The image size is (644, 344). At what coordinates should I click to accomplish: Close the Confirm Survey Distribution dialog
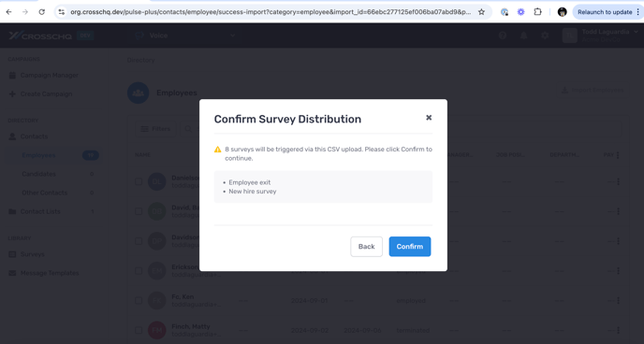coord(429,118)
